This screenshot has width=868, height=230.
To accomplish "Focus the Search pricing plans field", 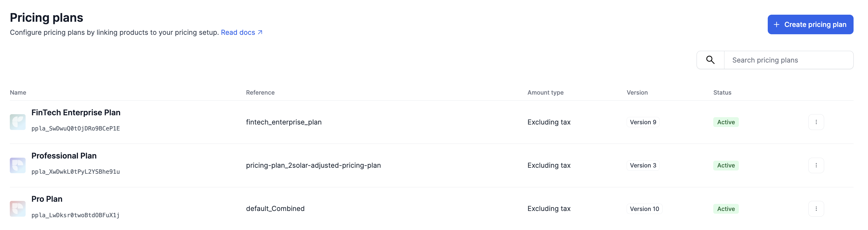I will coord(788,60).
